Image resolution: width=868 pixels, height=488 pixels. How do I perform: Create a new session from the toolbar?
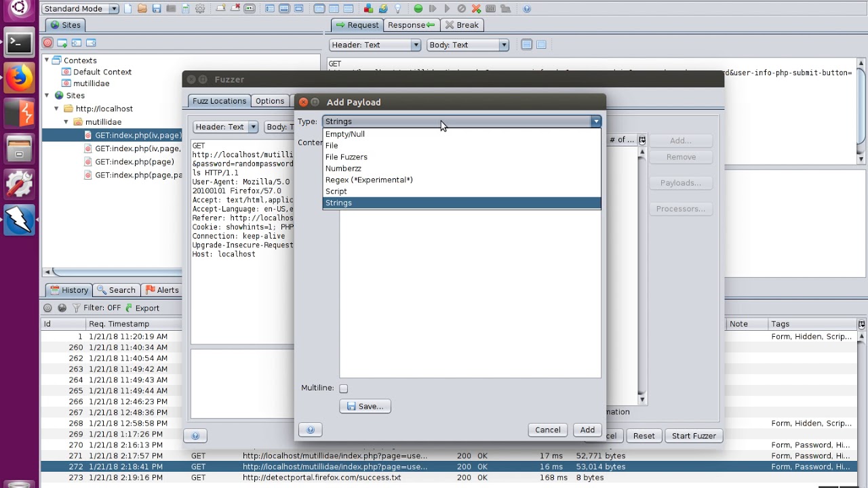pyautogui.click(x=127, y=9)
